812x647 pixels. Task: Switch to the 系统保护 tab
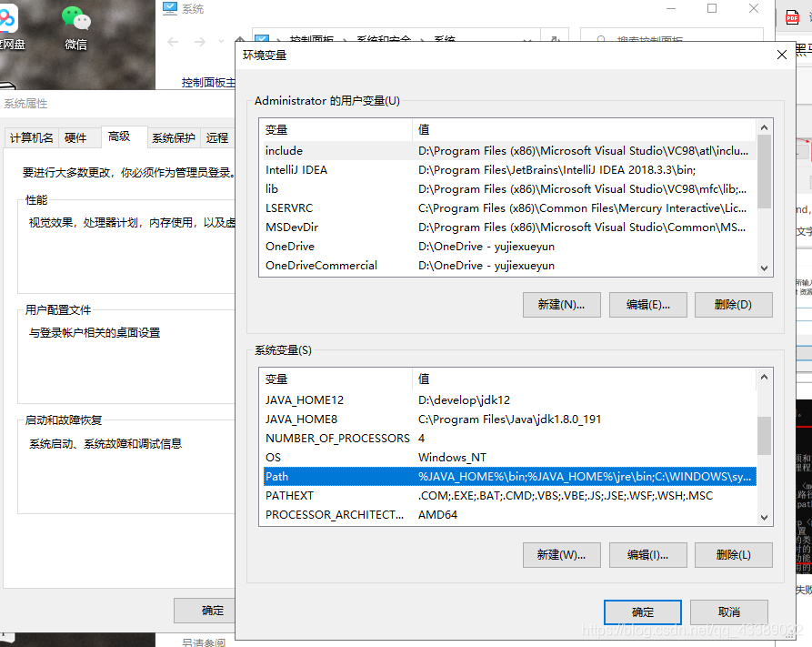point(173,137)
